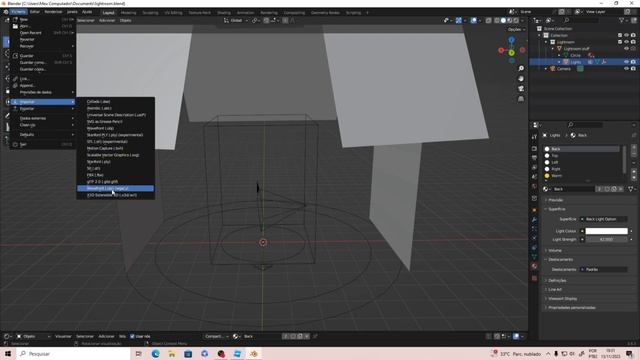
Task: Toggle Use nodes checkbox in bottom bar
Action: 132,336
